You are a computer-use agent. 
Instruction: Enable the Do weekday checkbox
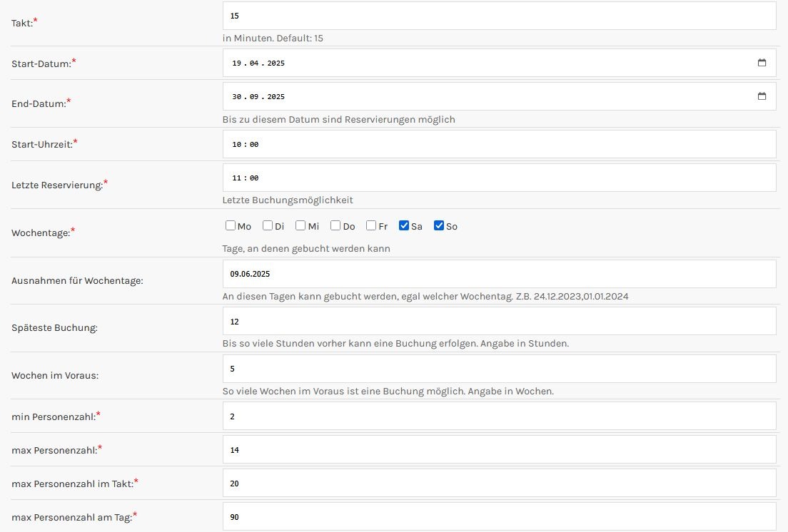(x=335, y=225)
